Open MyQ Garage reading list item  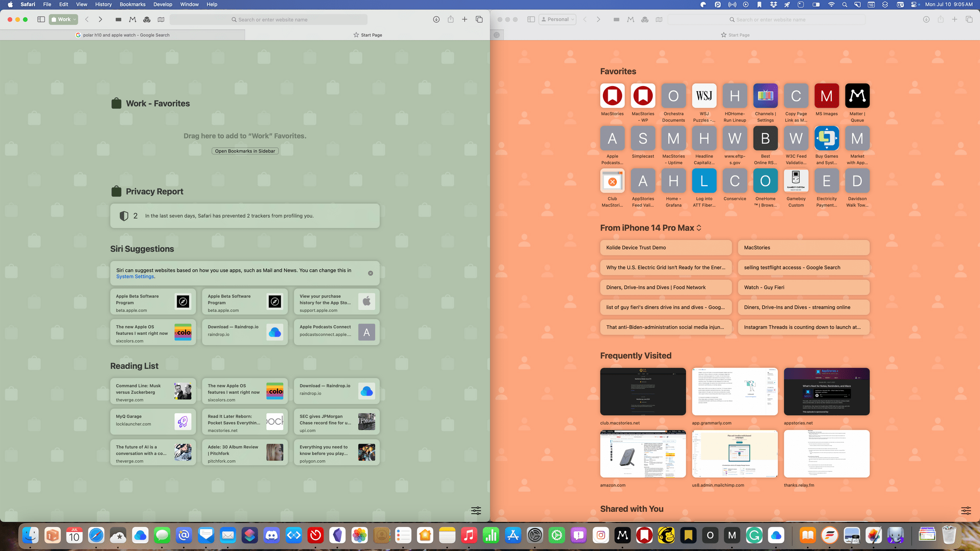point(153,422)
